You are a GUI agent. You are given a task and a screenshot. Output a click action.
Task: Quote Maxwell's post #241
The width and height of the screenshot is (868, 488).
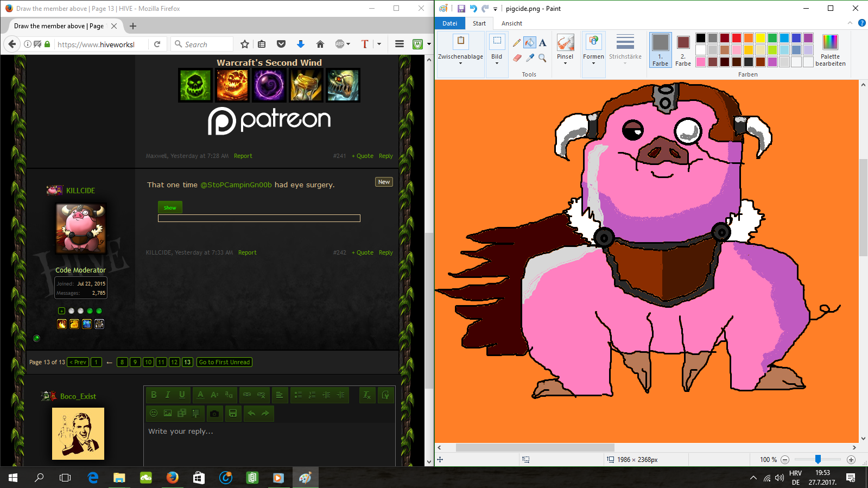point(363,156)
